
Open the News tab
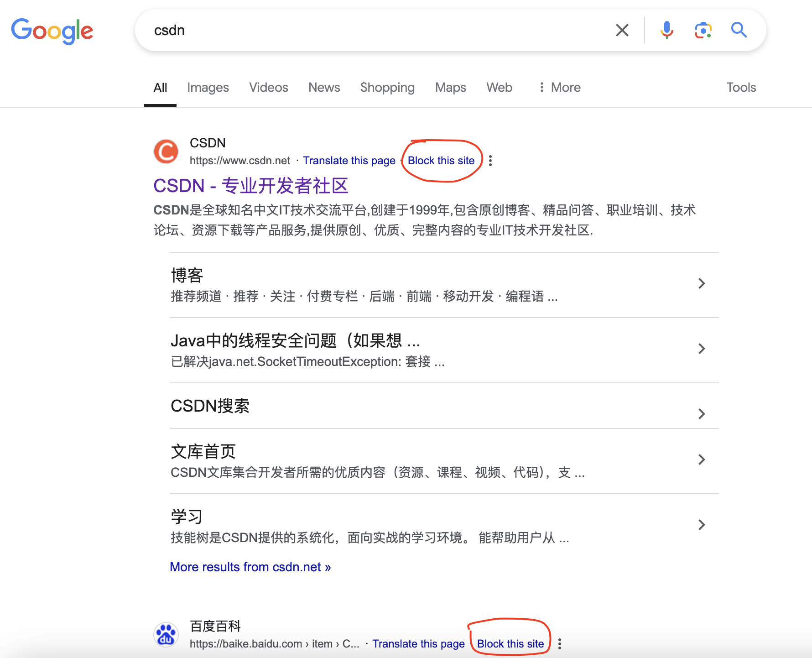(x=324, y=88)
